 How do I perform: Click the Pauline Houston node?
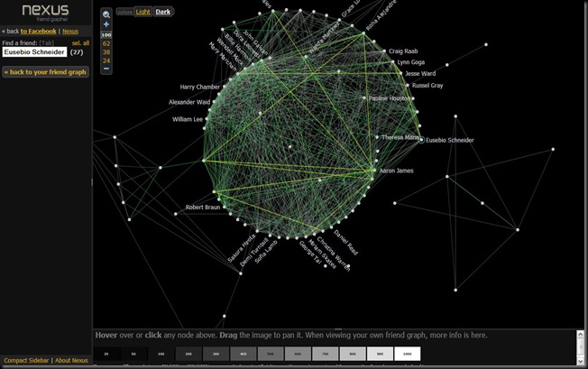(363, 98)
